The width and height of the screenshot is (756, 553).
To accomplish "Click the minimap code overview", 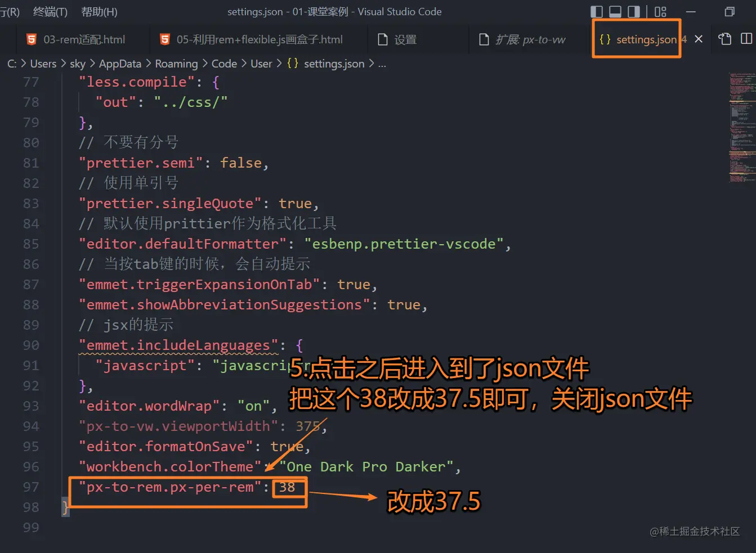I will [742, 127].
